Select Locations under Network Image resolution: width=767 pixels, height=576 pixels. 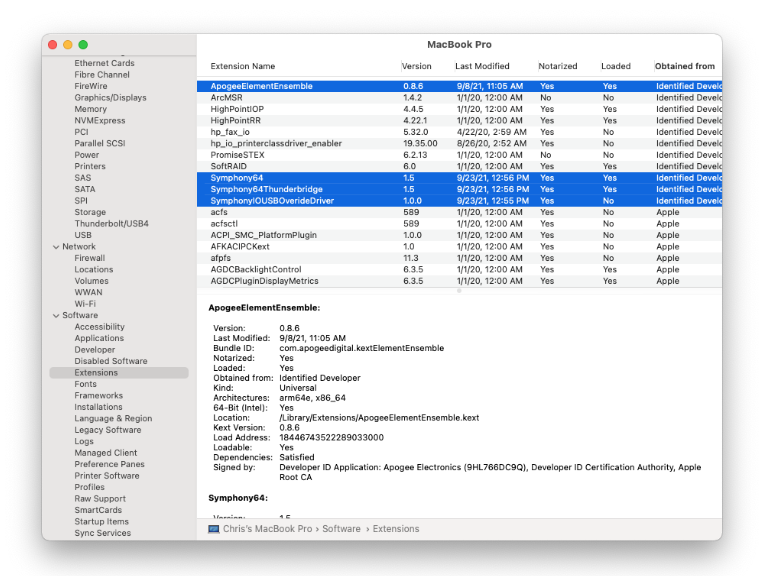pos(93,269)
